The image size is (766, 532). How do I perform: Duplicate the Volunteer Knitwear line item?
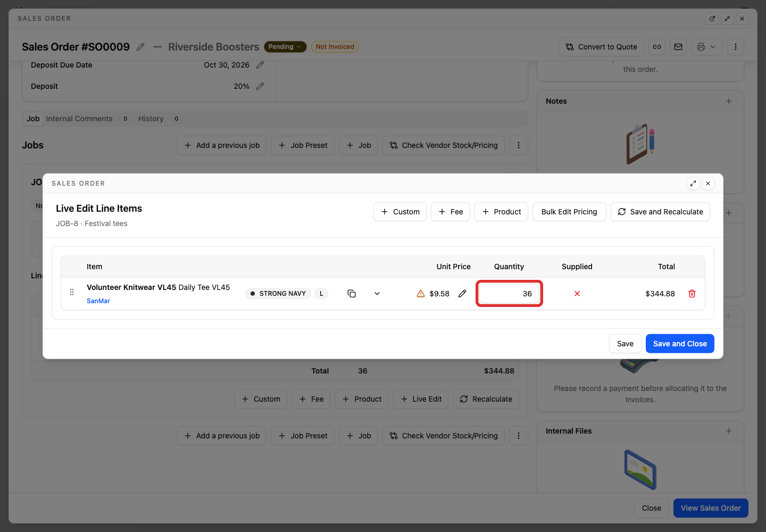352,294
